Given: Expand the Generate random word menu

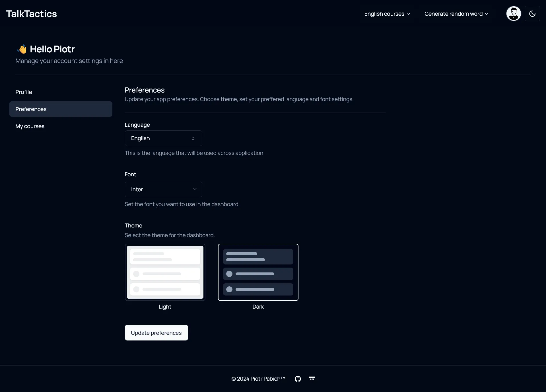Looking at the screenshot, I should (x=456, y=14).
